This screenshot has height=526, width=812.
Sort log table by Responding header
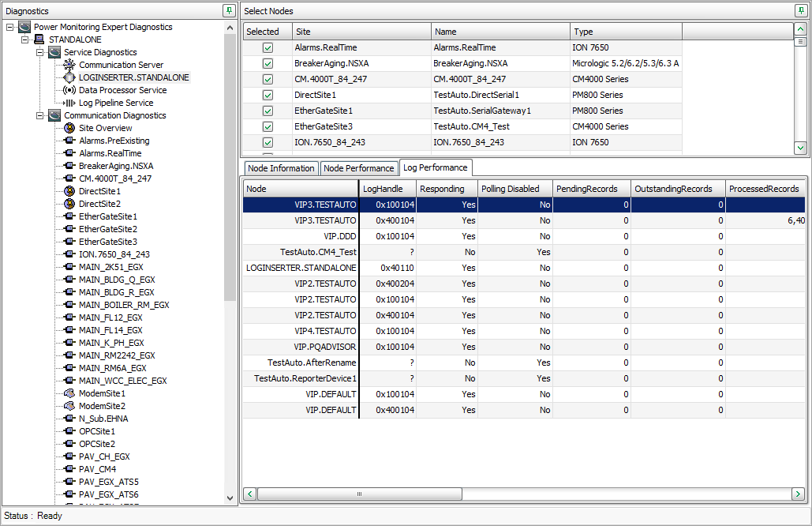coord(447,189)
